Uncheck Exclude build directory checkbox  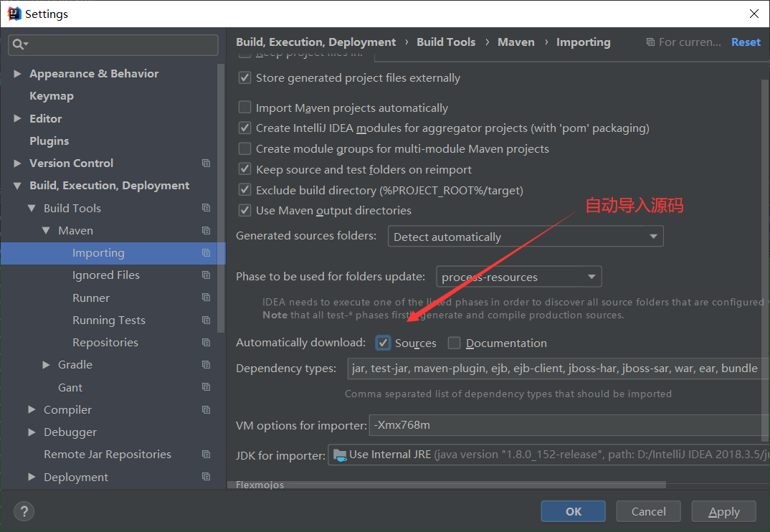click(x=244, y=190)
